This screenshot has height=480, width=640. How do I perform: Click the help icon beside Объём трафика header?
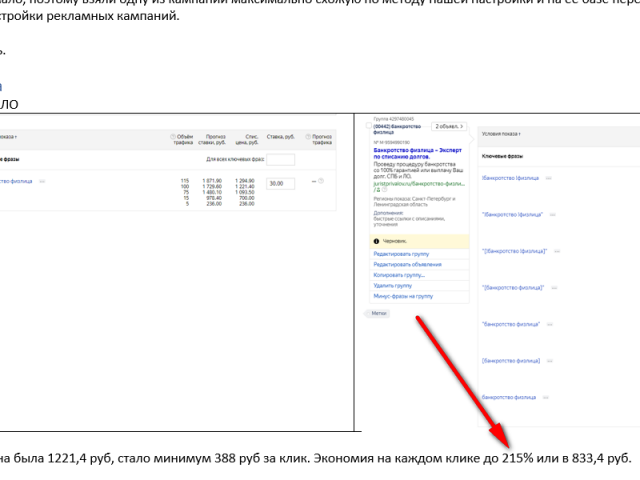(x=173, y=137)
